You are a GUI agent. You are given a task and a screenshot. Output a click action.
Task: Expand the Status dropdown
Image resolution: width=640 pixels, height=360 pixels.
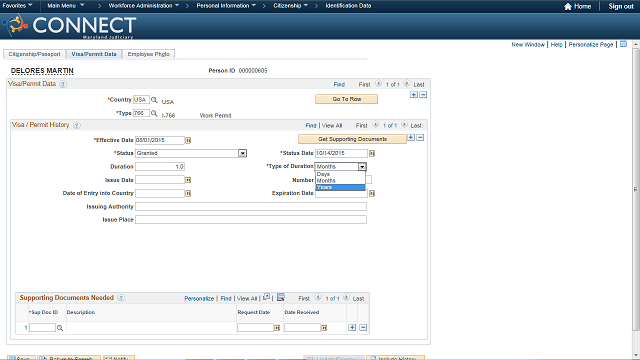[x=242, y=153]
